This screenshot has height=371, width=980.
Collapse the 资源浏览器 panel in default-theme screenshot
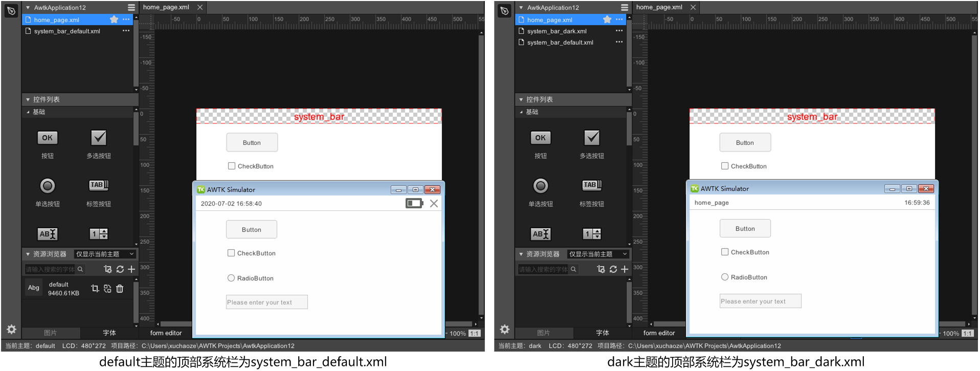28,254
